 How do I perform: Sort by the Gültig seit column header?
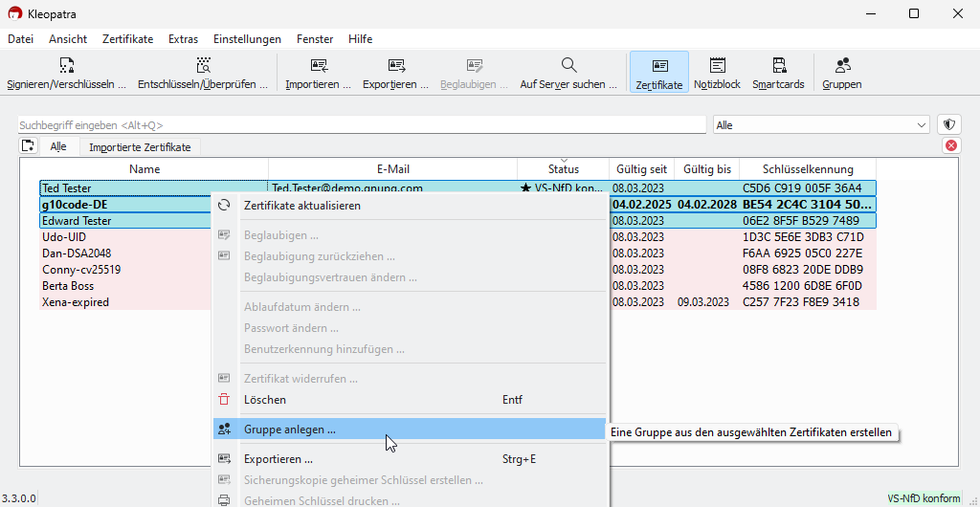pyautogui.click(x=642, y=169)
